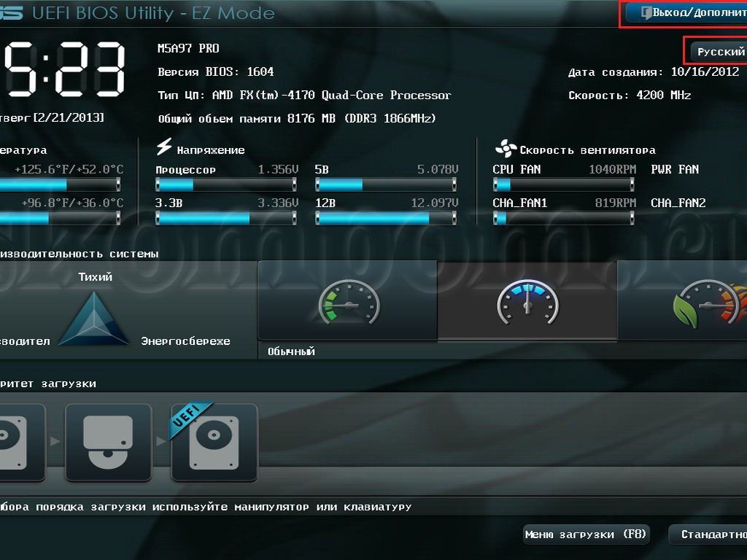Screen dimensions: 747x560
Task: Click the lightning bolt voltage icon
Action: (164, 148)
